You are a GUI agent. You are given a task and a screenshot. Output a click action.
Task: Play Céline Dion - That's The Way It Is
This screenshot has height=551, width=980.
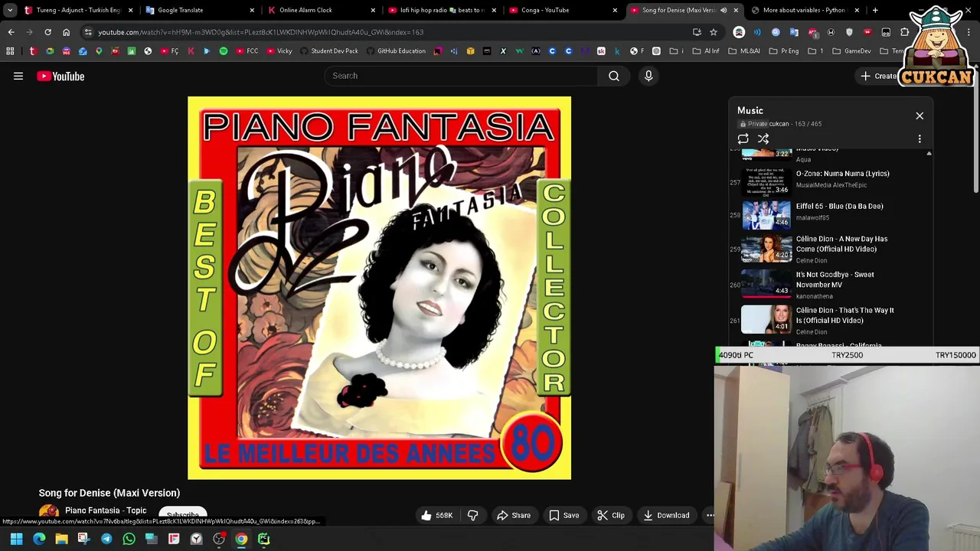point(844,315)
